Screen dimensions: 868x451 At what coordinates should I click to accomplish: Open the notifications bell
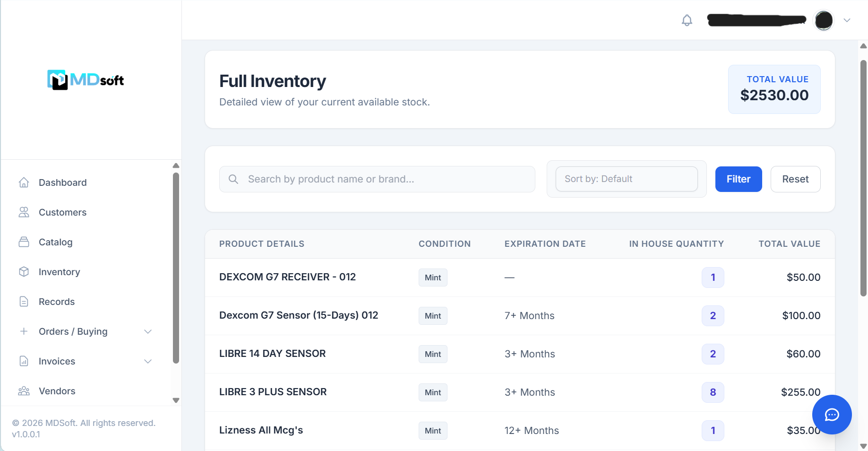pos(687,20)
